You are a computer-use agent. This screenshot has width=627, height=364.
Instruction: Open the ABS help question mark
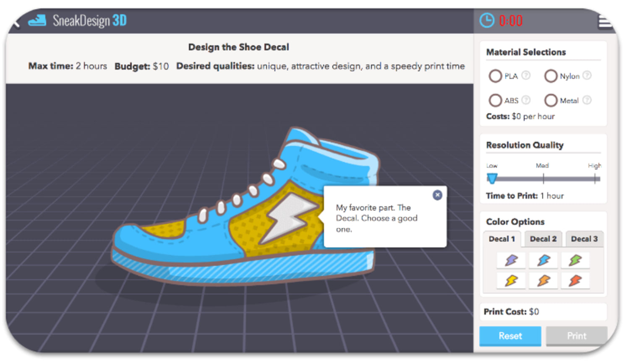tap(526, 100)
